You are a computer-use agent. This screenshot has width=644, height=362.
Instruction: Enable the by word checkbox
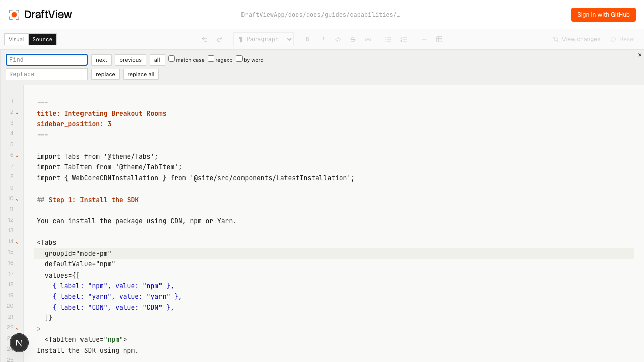(x=239, y=59)
